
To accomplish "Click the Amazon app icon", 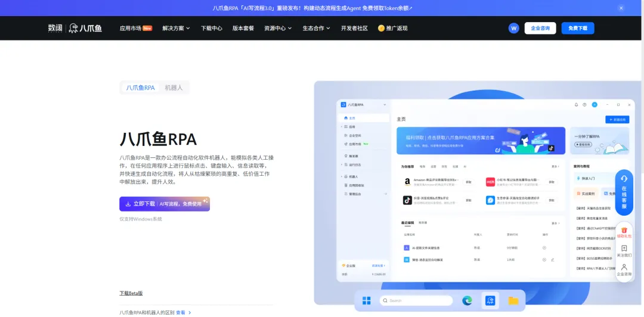I will coord(407,182).
